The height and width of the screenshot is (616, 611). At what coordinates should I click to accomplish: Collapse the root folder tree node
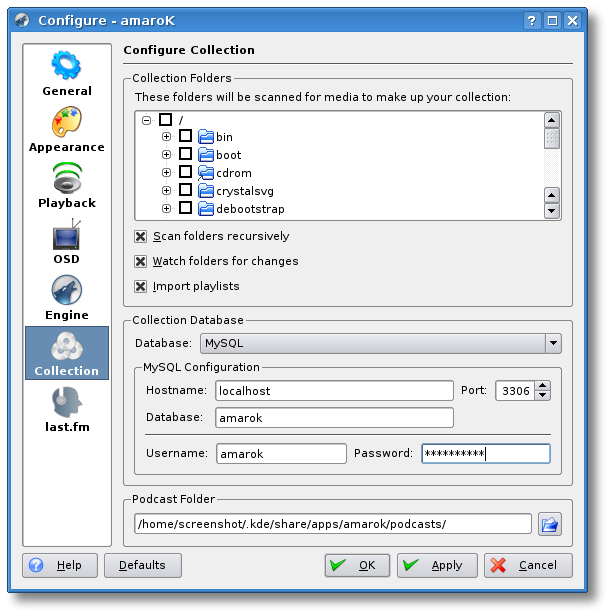(147, 120)
